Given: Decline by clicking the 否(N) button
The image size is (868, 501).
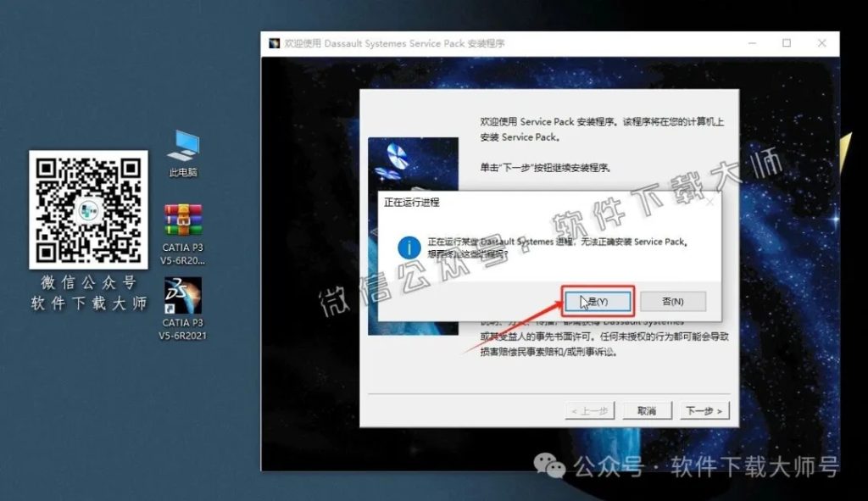Looking at the screenshot, I should tap(672, 301).
